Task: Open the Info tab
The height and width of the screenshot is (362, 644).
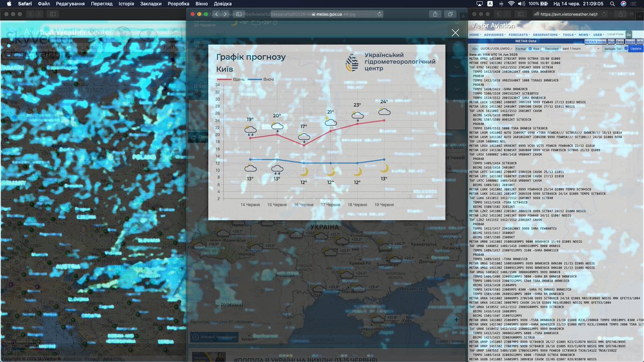Action: (x=640, y=42)
